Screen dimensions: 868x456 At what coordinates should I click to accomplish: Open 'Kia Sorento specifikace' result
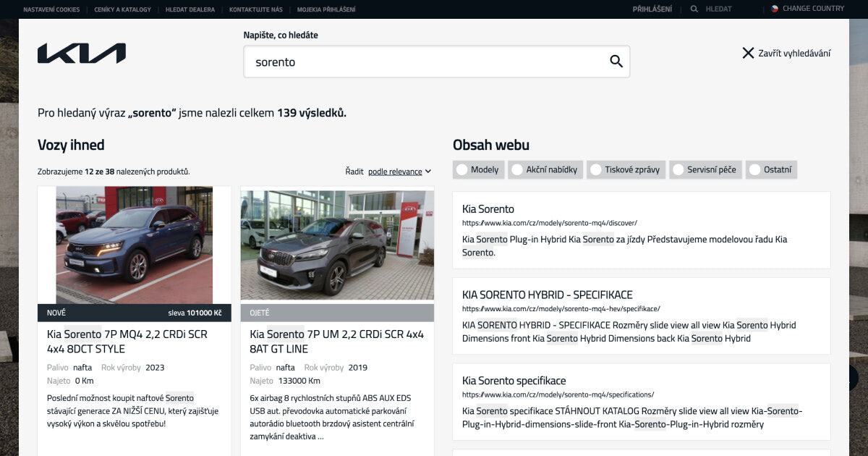pos(514,381)
